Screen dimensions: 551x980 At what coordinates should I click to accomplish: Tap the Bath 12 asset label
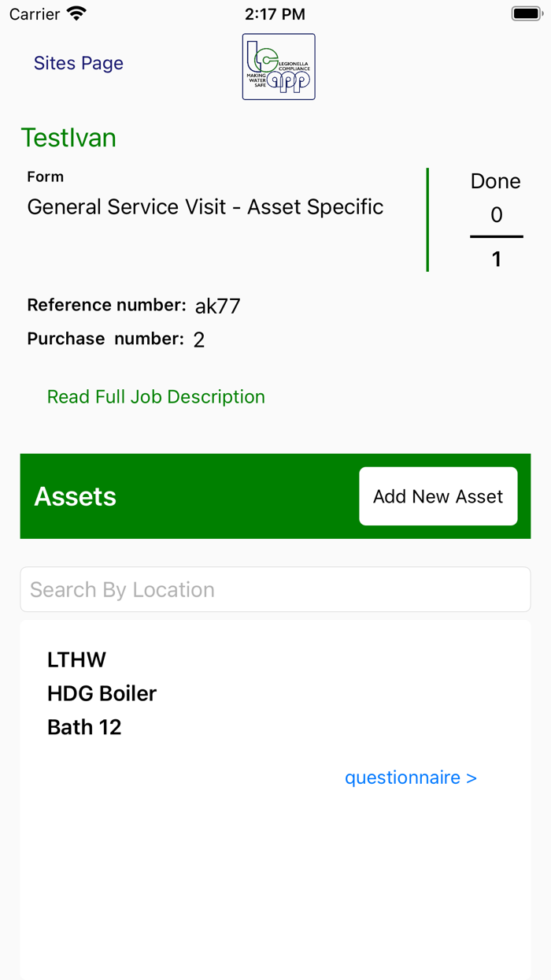(x=83, y=727)
